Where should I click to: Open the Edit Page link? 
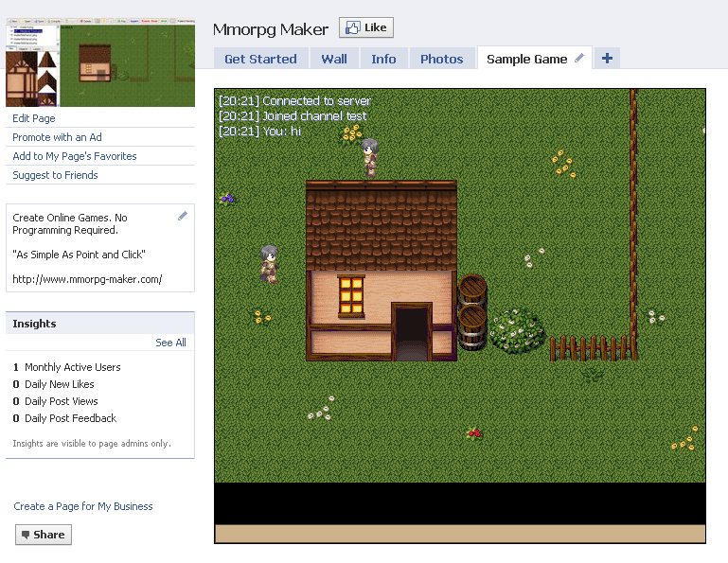pos(34,118)
